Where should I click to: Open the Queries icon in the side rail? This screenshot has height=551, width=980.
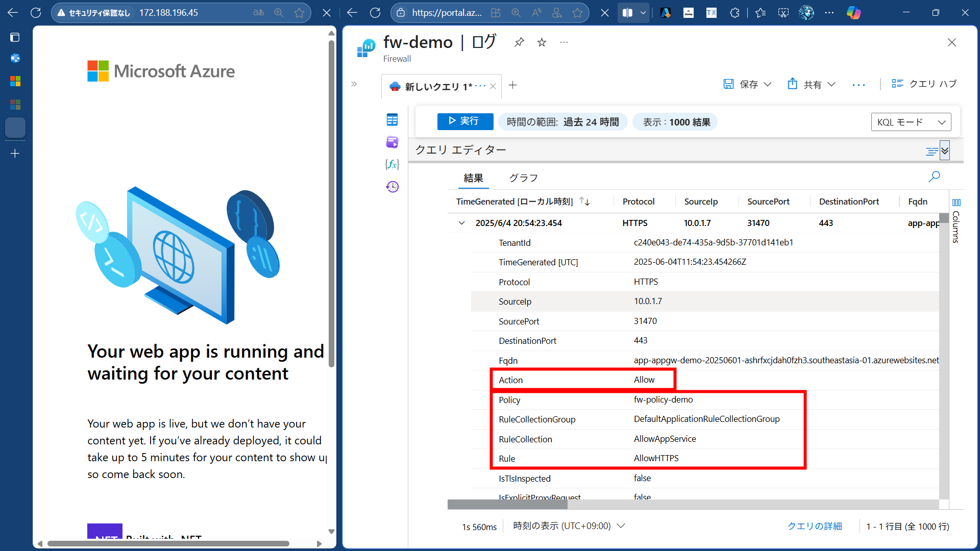coord(392,142)
